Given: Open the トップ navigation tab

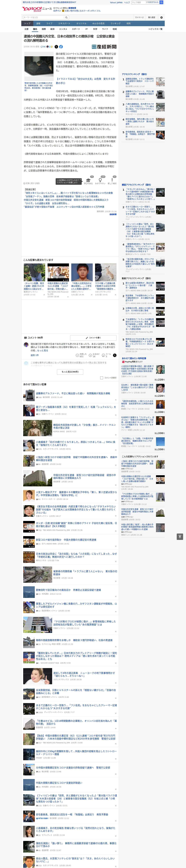Looking at the screenshot, I should (x=27, y=24).
